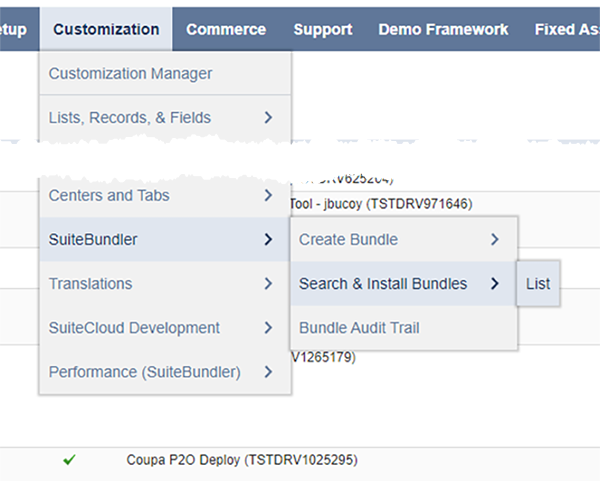Expand Search & Install Bundles chevron

(x=495, y=284)
